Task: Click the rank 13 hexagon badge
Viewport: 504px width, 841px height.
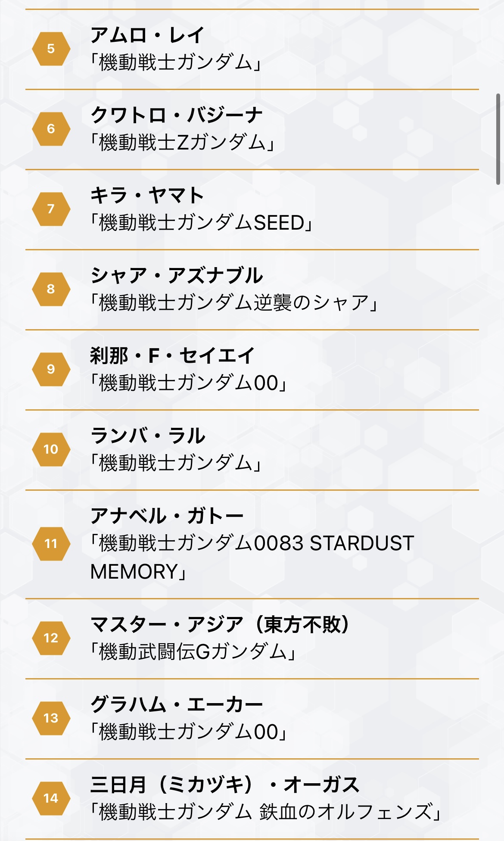Action: (x=51, y=718)
